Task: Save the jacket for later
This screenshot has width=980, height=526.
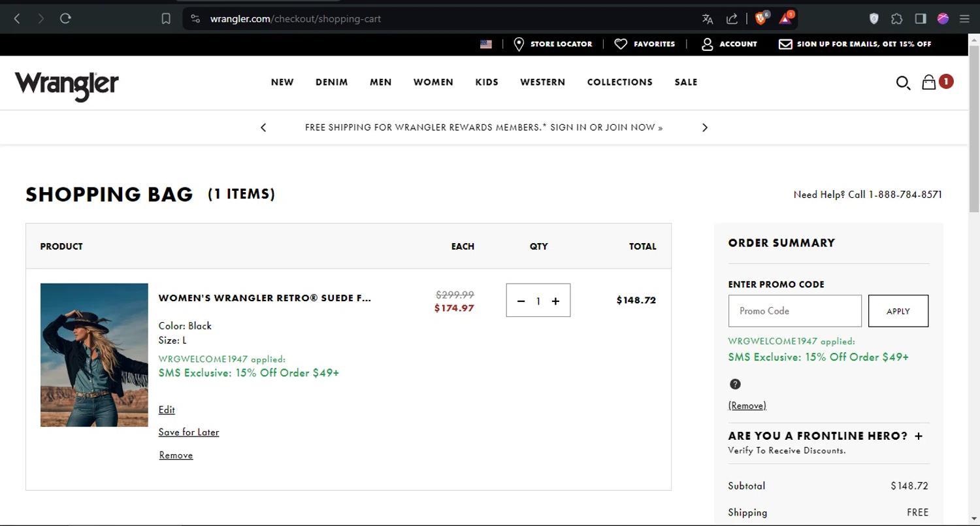Action: (189, 432)
